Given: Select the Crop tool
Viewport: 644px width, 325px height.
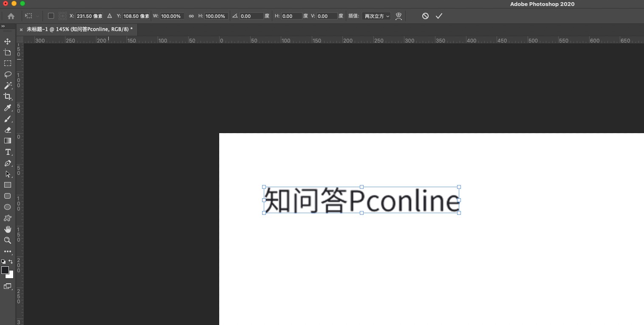Looking at the screenshot, I should pos(7,97).
